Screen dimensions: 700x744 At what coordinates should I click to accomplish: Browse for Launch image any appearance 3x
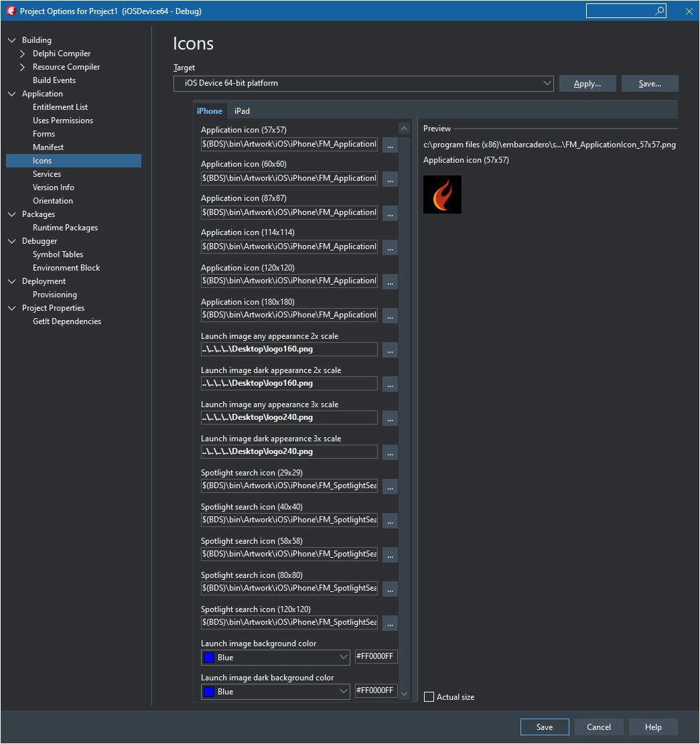[390, 419]
